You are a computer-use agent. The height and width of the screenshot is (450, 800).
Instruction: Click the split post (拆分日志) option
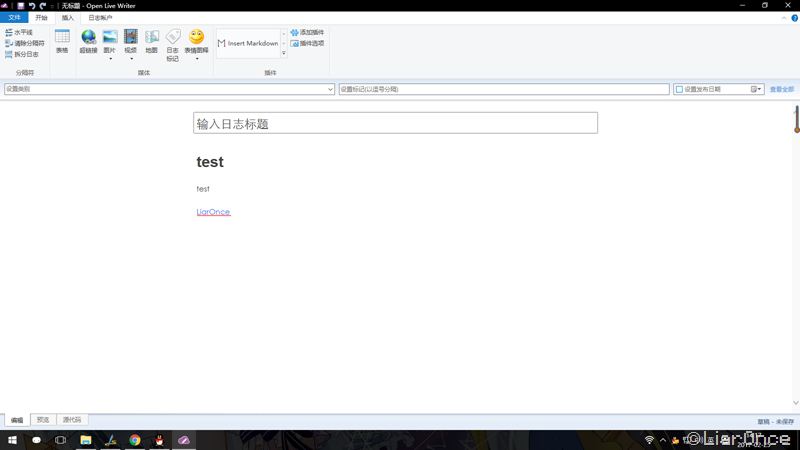tap(21, 54)
